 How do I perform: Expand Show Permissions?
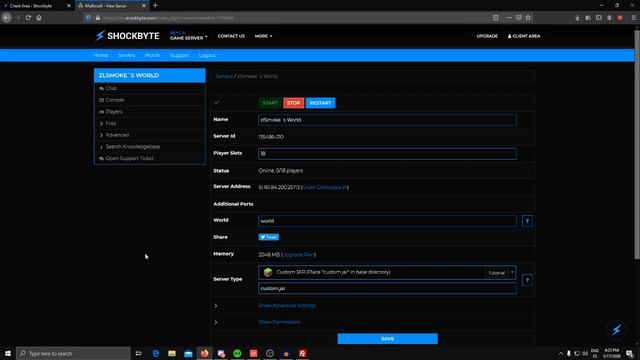(280, 322)
